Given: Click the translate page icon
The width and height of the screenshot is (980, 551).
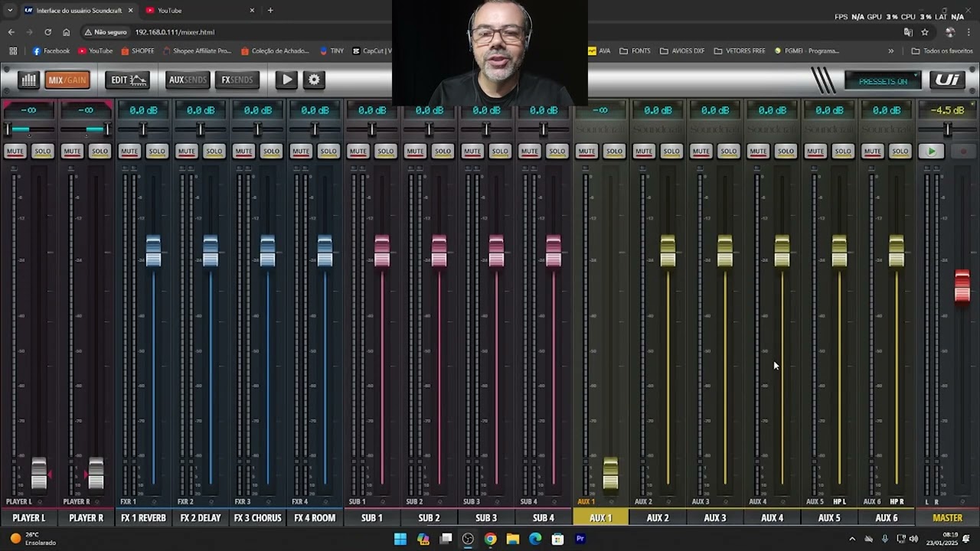Looking at the screenshot, I should tap(908, 32).
